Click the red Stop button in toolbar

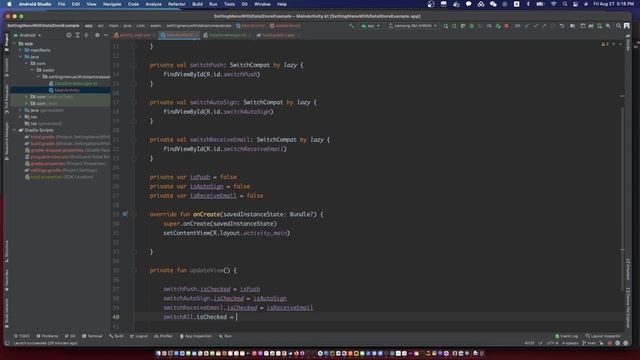tap(507, 26)
